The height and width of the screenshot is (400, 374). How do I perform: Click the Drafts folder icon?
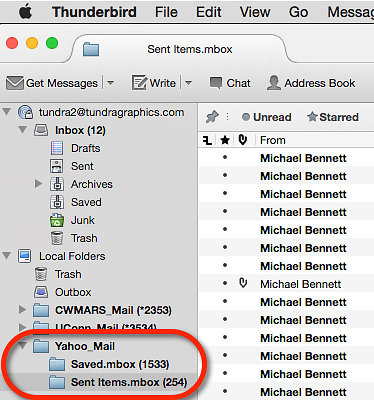57,148
